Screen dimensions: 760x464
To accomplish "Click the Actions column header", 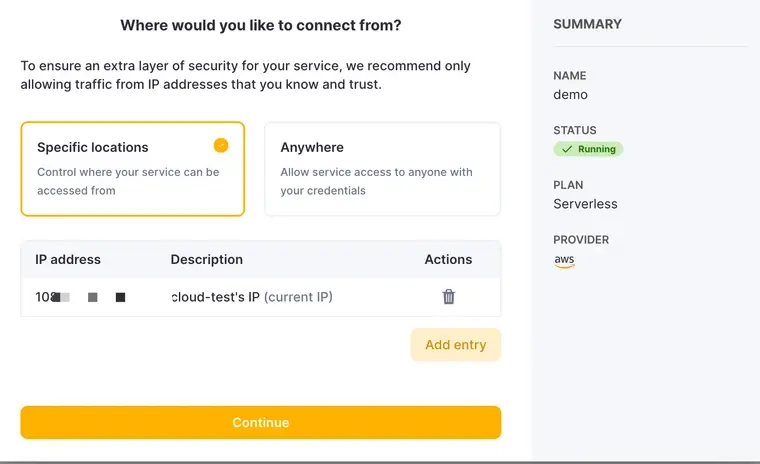I will pos(448,259).
